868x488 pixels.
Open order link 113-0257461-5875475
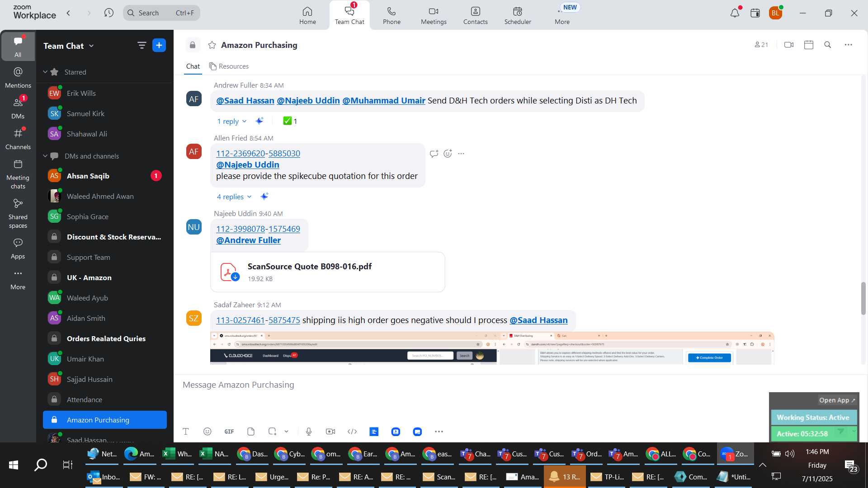(258, 320)
